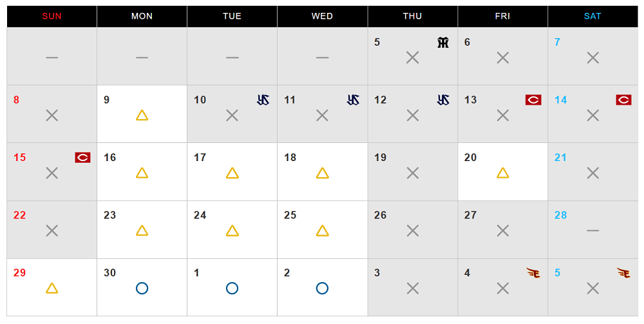Choose the yellow triangle on day 20
Screen dimensions: 644x324
(503, 173)
